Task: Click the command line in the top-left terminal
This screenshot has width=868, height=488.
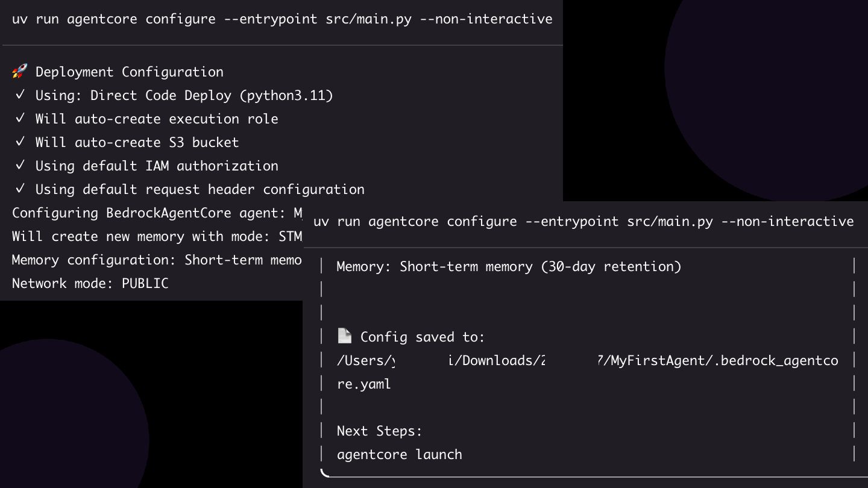Action: [282, 19]
